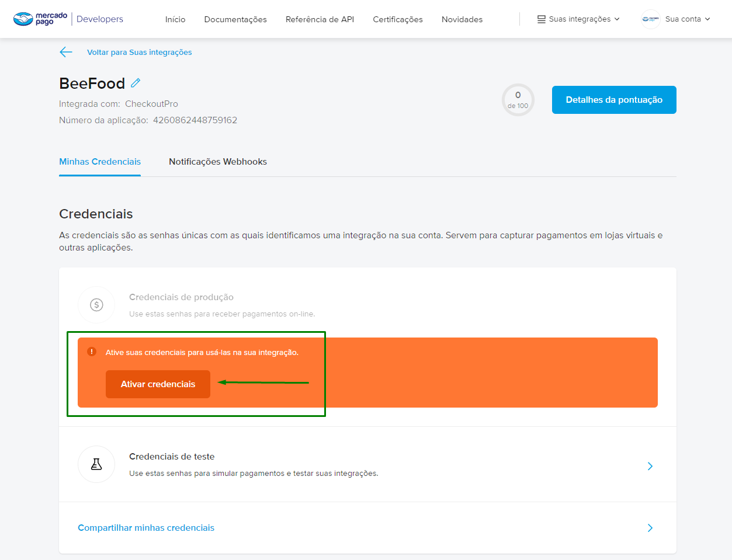Open the Compartilhar minhas credenciais link

tap(146, 528)
